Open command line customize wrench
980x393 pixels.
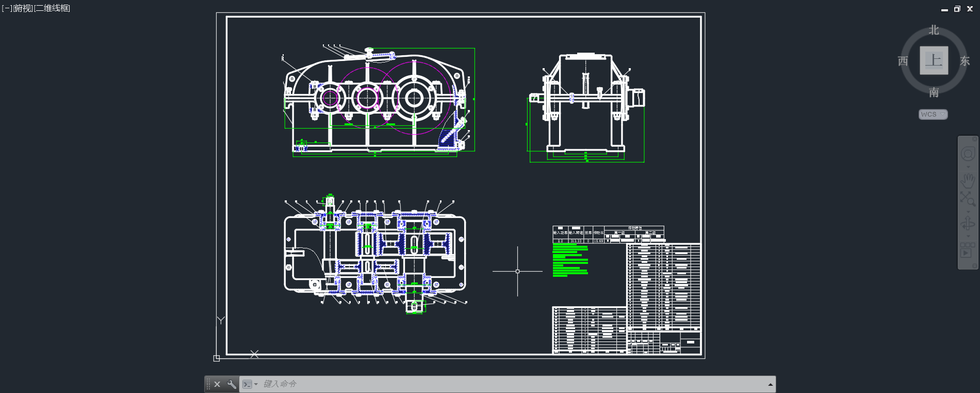pos(232,384)
